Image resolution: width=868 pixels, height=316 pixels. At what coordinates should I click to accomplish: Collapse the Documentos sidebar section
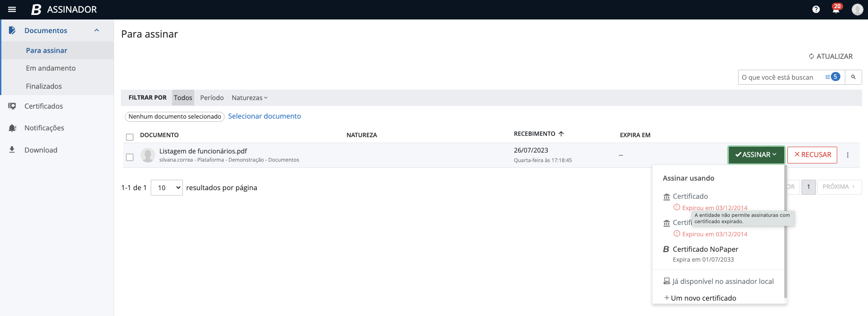[x=96, y=30]
